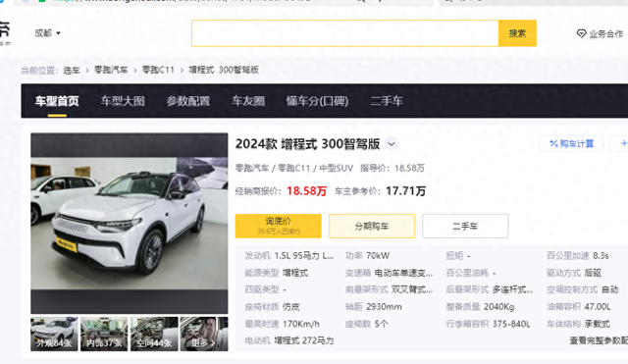
Task: Switch to 车型大图 tab
Action: [x=123, y=101]
